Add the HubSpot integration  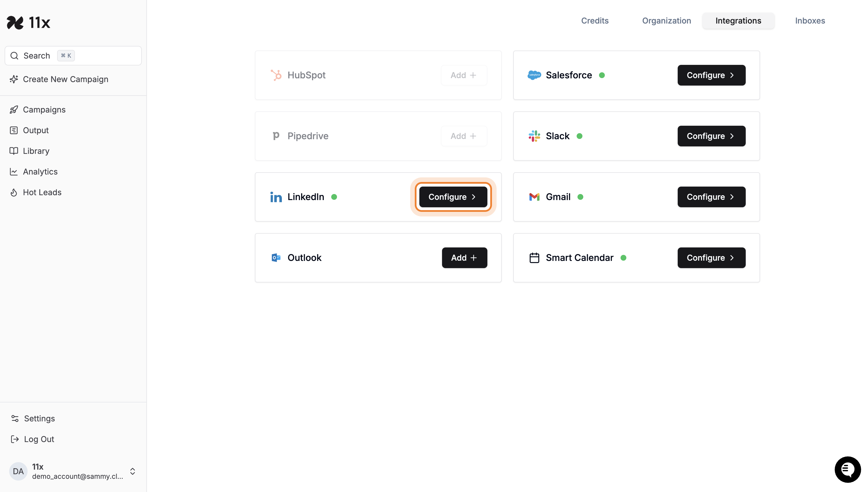[464, 75]
